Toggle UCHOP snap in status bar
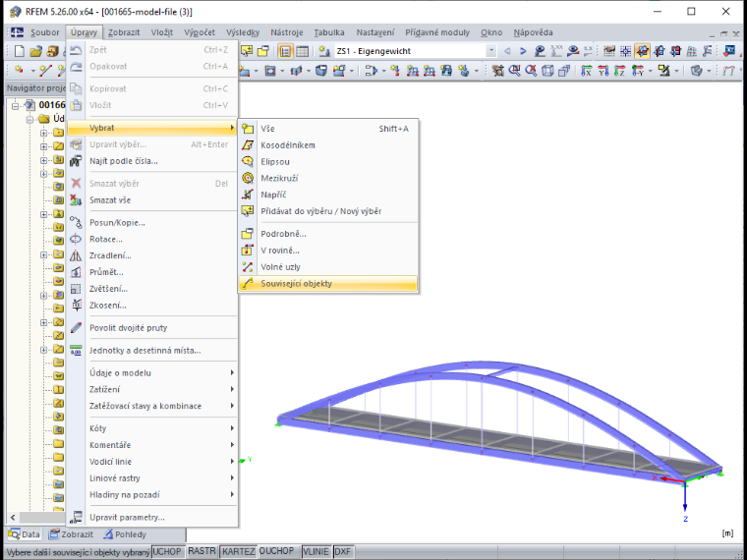The height and width of the screenshot is (560, 747). point(167,552)
